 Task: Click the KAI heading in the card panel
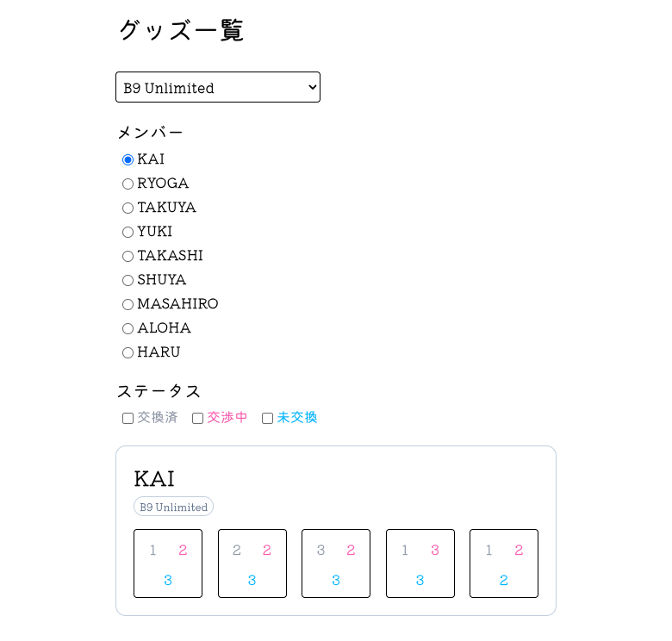(155, 479)
